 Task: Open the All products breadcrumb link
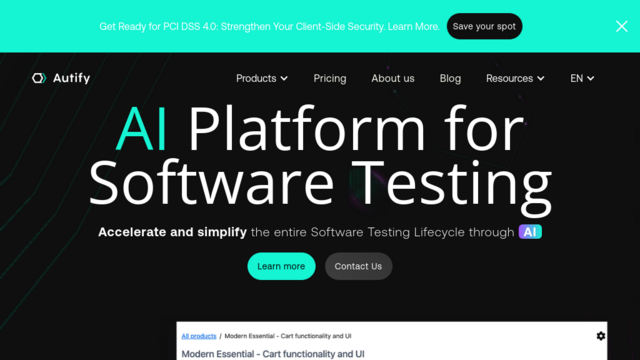pyautogui.click(x=199, y=336)
